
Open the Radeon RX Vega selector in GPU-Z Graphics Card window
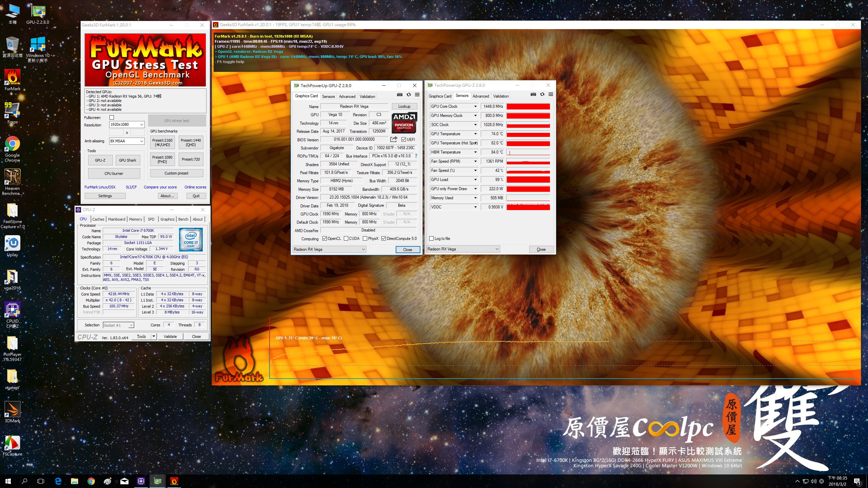tap(329, 249)
